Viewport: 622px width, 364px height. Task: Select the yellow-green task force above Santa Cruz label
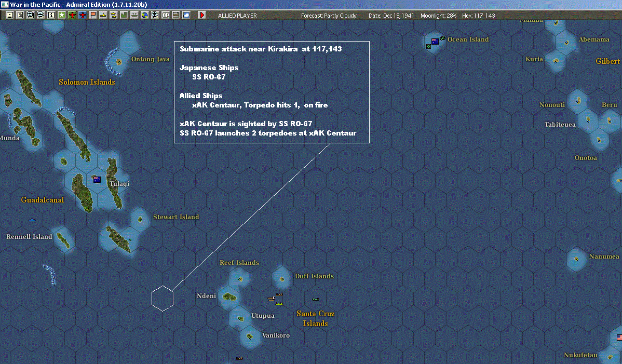pyautogui.click(x=279, y=304)
